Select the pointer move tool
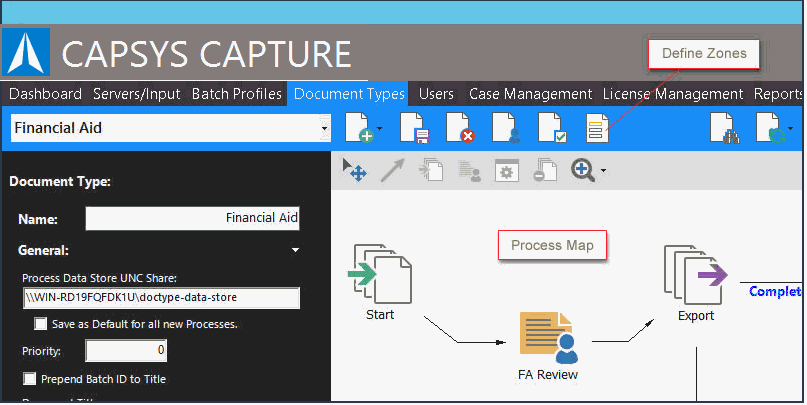The image size is (807, 405). (x=354, y=170)
